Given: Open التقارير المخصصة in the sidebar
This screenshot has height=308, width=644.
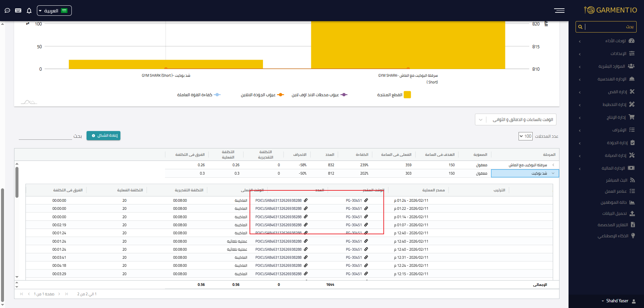Looking at the screenshot, I should pos(616,225).
